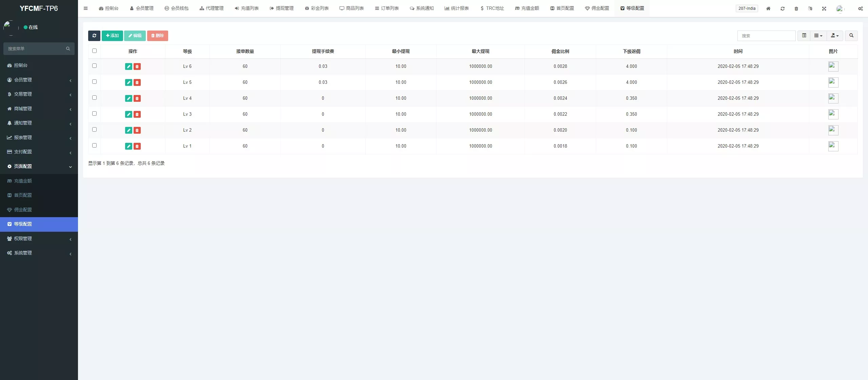Click the fullscreen expand icon
Screen dimensions: 868x380
(x=824, y=8)
